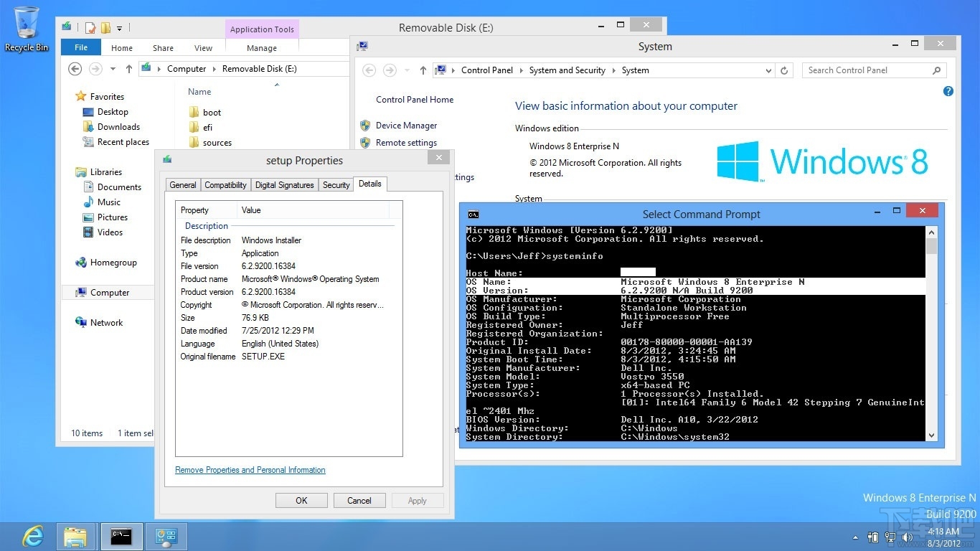Click the Properties quick access icon
This screenshot has width=980, height=551.
pyautogui.click(x=90, y=27)
